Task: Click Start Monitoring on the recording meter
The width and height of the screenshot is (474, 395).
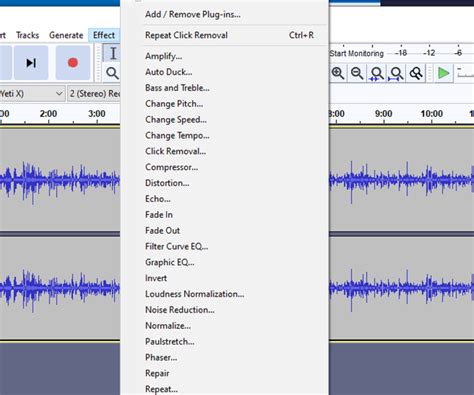Action: (x=356, y=53)
